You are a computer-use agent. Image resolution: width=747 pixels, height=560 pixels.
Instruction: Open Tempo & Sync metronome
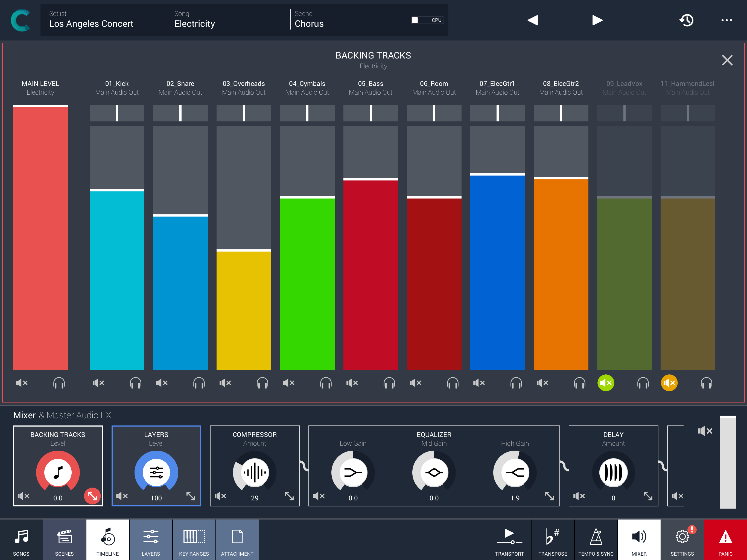click(x=596, y=540)
